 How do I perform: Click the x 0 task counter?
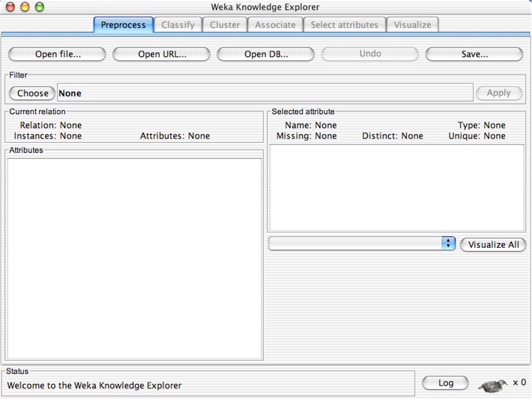(519, 382)
